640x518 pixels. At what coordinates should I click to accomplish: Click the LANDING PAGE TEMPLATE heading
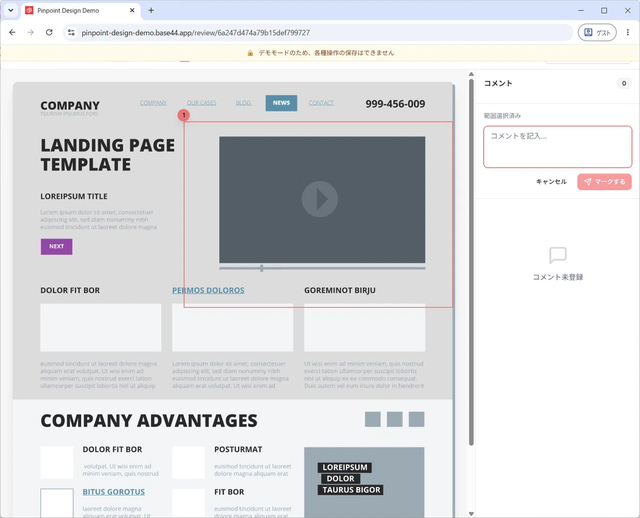108,155
